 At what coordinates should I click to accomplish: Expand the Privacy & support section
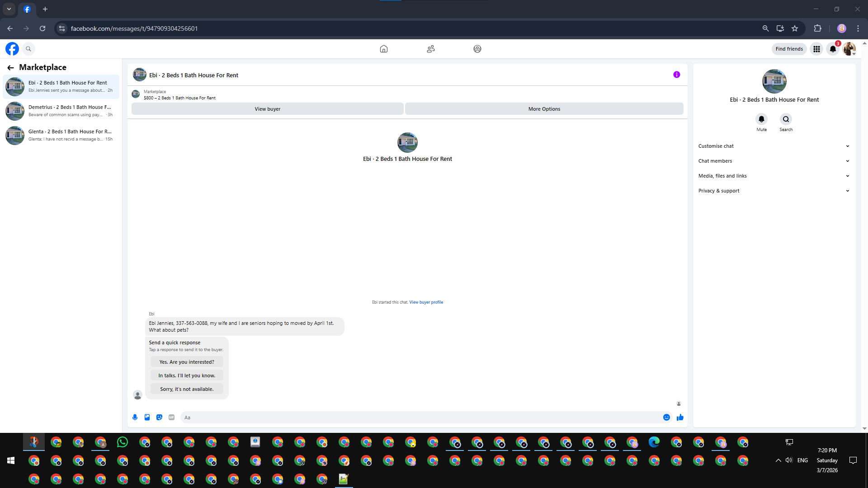(774, 191)
